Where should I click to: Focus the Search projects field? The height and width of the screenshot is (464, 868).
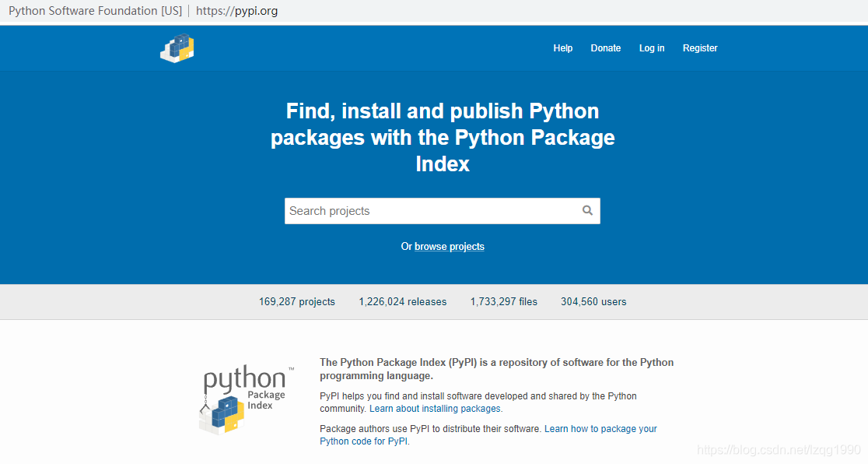click(443, 211)
